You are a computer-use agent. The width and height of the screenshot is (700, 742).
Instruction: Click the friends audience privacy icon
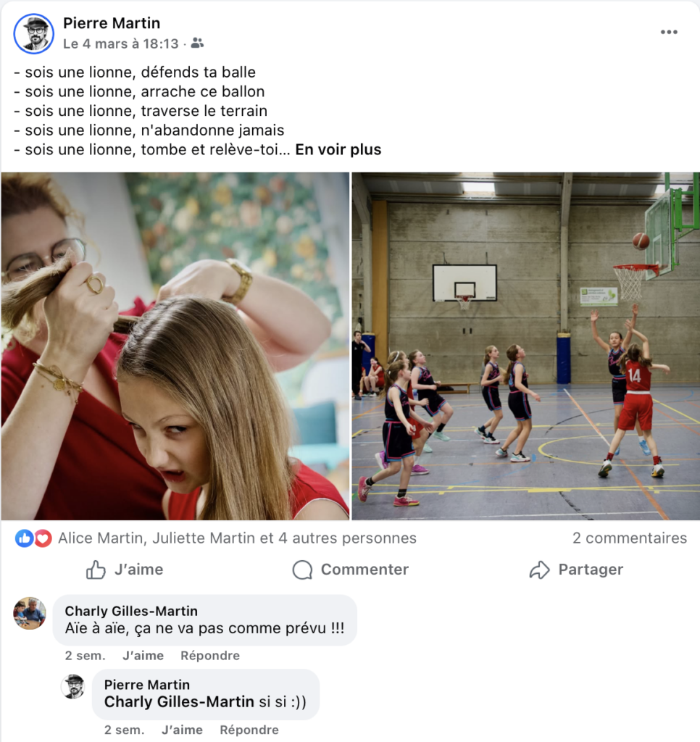click(197, 43)
